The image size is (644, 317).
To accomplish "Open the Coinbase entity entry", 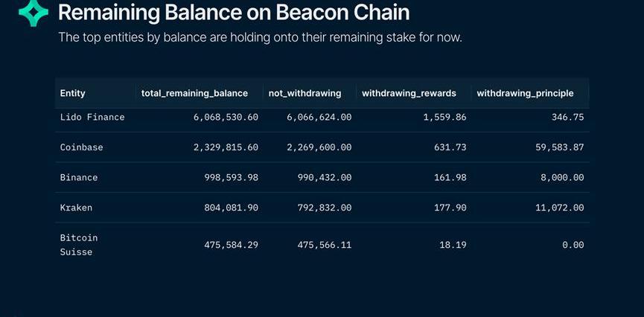I will pos(82,147).
